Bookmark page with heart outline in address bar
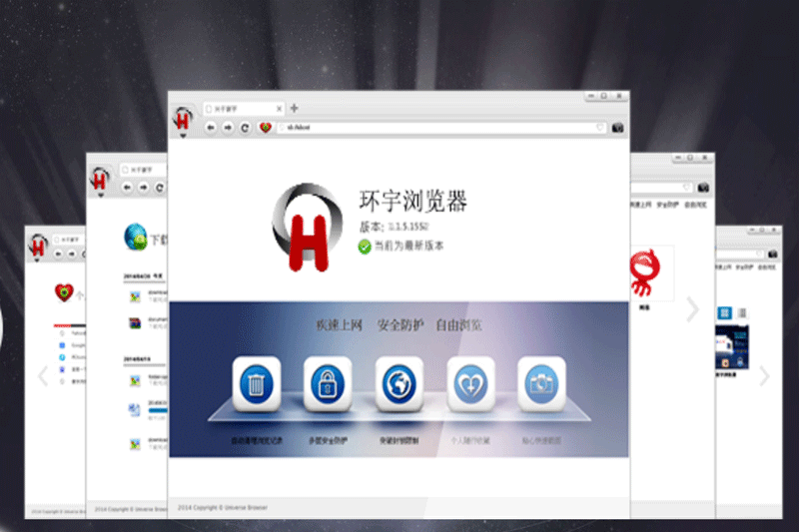 (x=600, y=128)
